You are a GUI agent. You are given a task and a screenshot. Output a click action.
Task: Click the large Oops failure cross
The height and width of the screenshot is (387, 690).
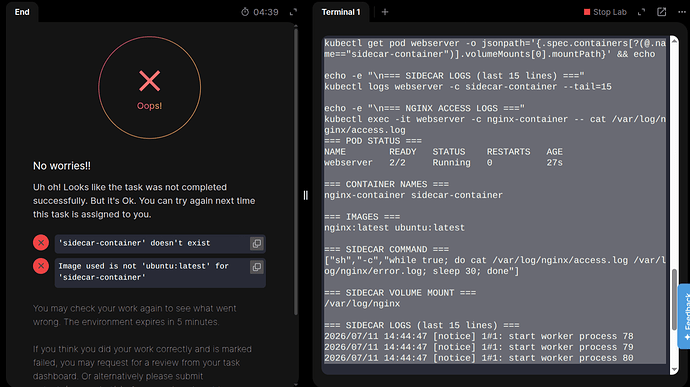coord(150,81)
